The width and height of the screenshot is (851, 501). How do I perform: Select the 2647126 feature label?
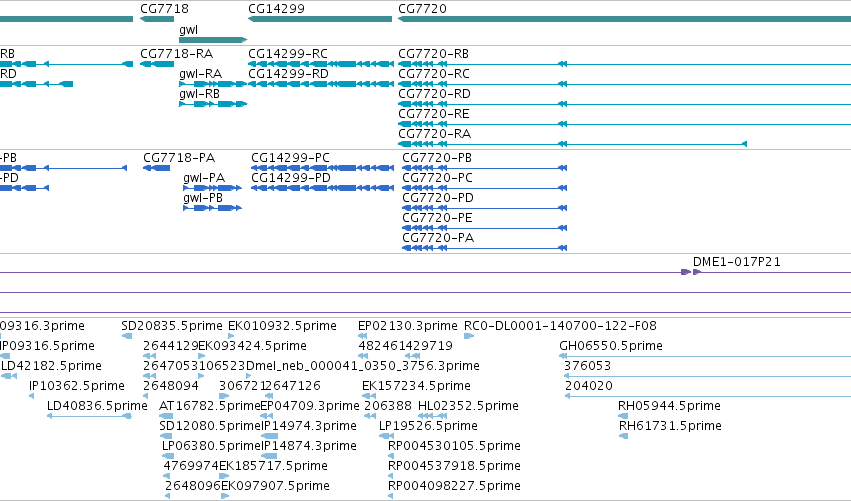293,386
